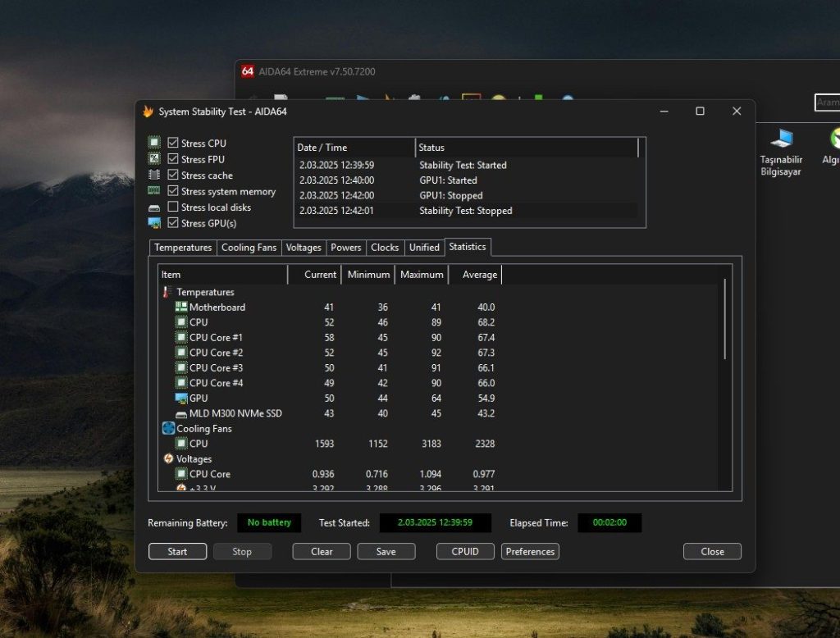Click the AIDA64 Extreme red 64 logo
Screen dimensions: 840x638
(x=247, y=71)
